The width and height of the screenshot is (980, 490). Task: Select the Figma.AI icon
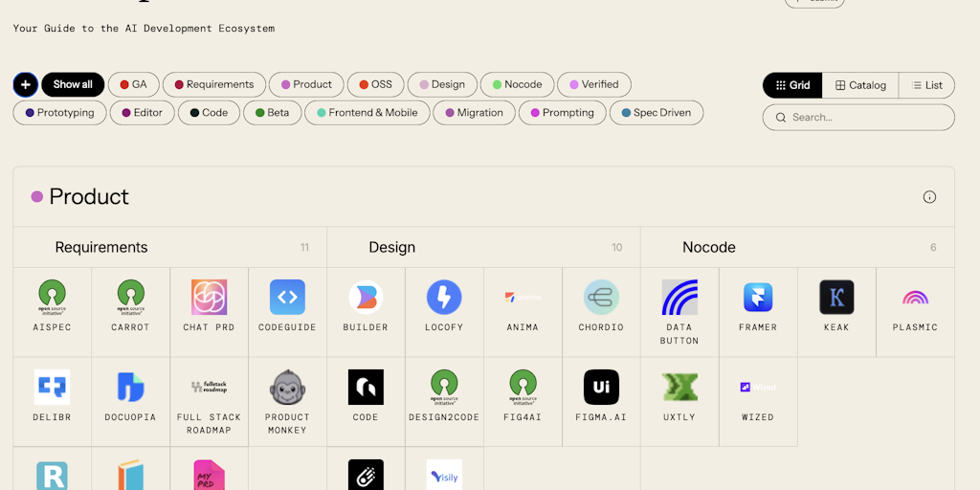601,387
